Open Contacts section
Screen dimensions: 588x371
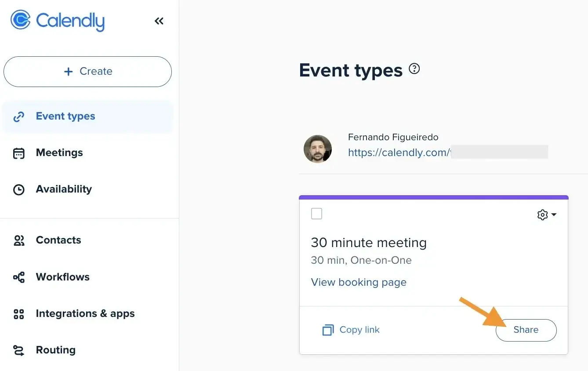87,240
